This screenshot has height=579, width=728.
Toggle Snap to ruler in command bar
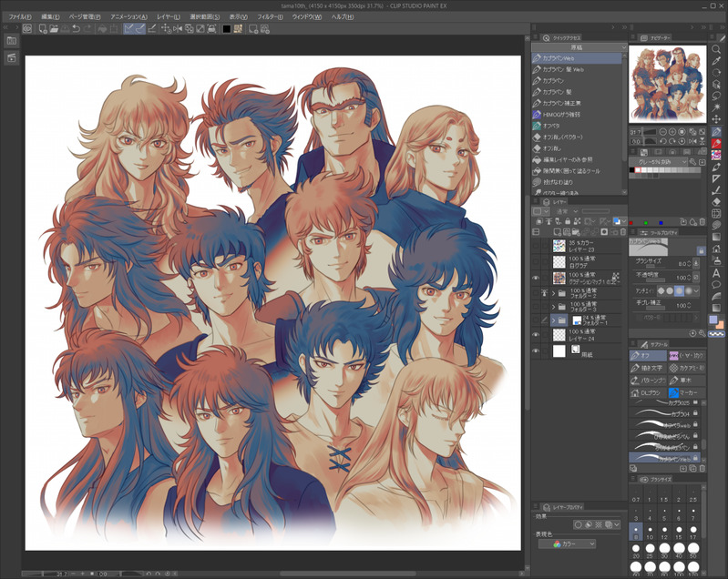[x=128, y=29]
